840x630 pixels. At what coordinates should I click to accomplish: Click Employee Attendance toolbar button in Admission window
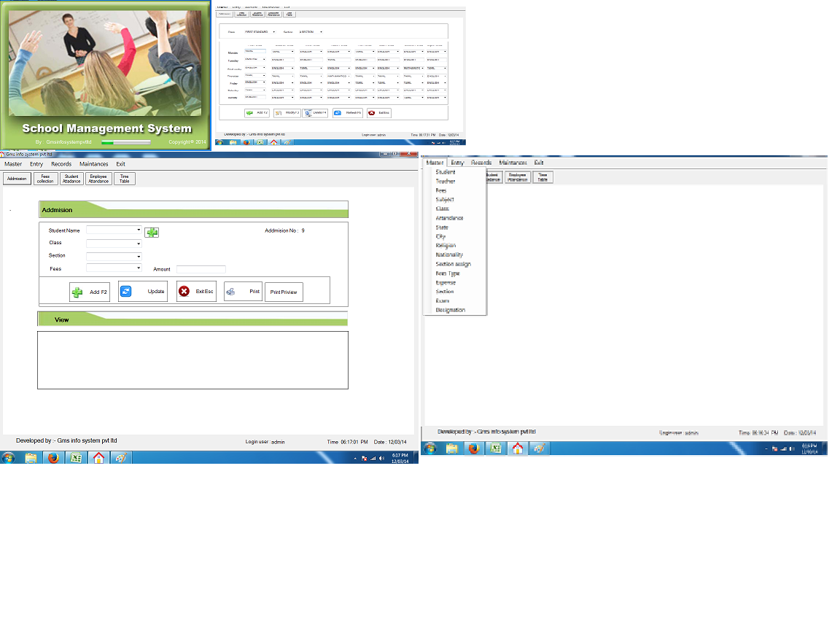click(98, 179)
